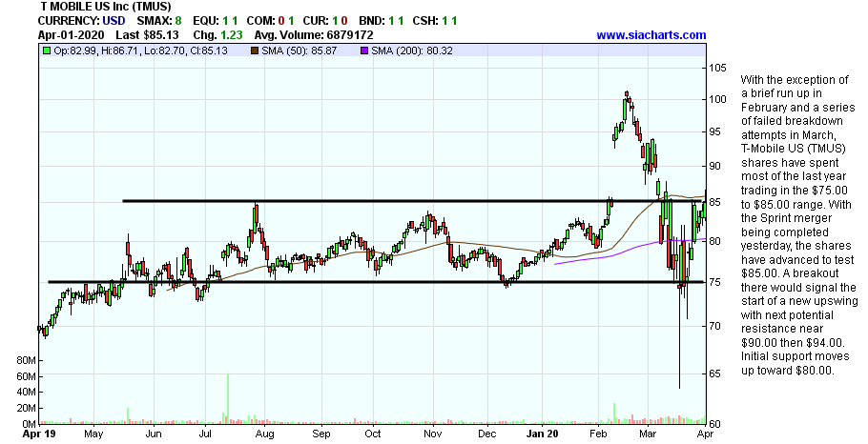Click the brown SMA (50) legend swatch
868x444 pixels.
pyautogui.click(x=257, y=50)
